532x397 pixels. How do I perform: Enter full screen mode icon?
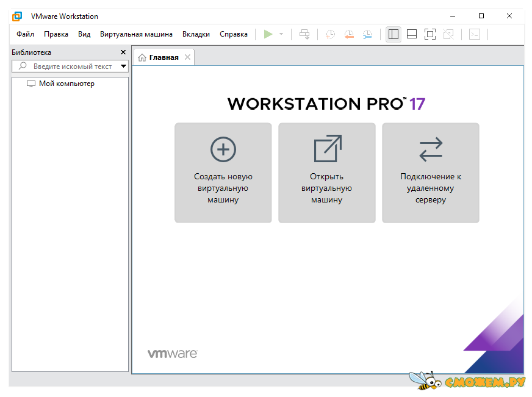pos(430,34)
